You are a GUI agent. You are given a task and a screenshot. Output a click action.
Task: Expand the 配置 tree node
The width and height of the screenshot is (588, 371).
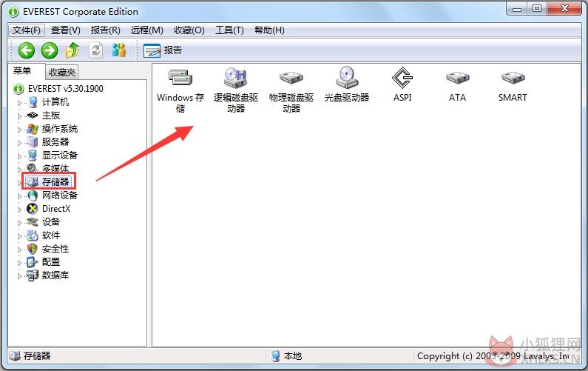(19, 262)
